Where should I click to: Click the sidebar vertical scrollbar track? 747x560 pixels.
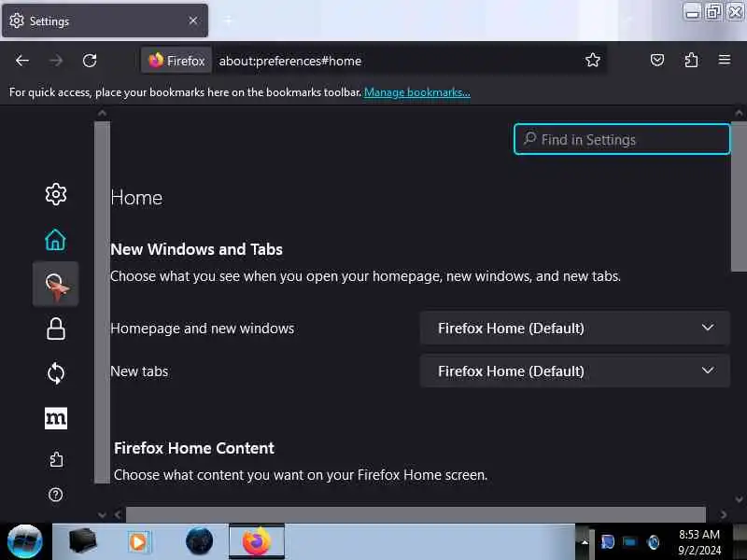tap(102, 302)
